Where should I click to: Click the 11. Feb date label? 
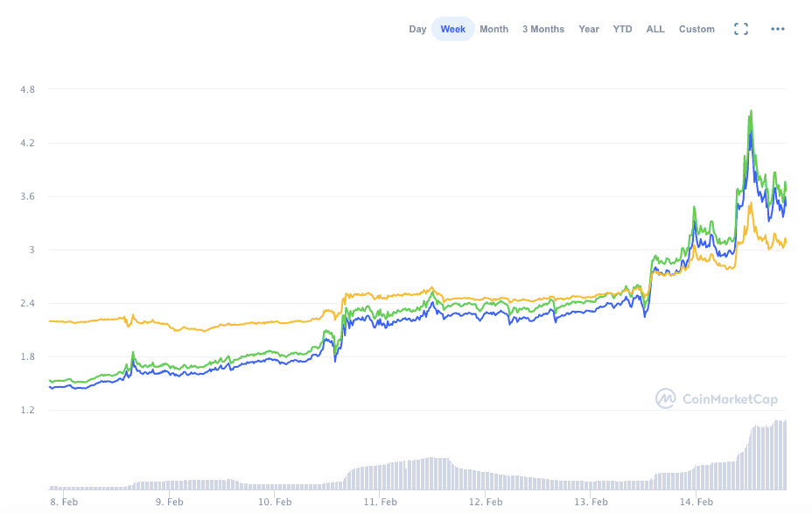[381, 503]
